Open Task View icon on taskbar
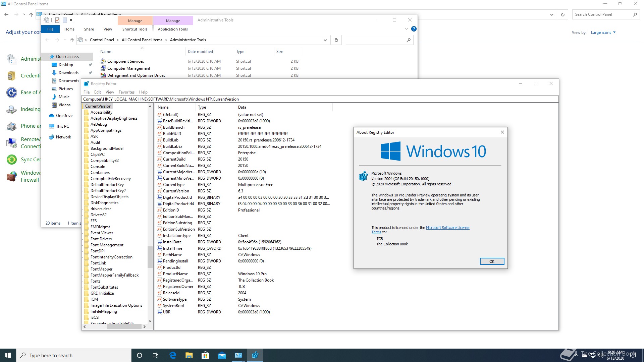Image resolution: width=644 pixels, height=362 pixels. [156, 355]
